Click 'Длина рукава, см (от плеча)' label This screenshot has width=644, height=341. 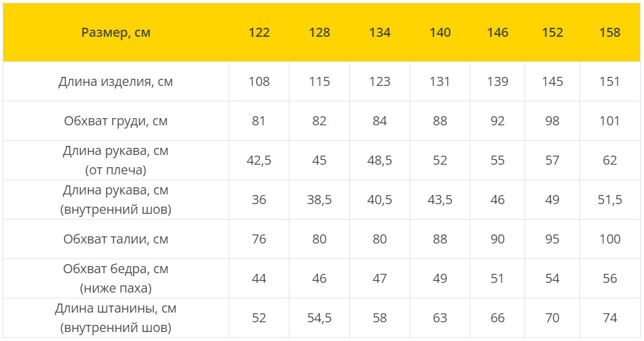116,160
